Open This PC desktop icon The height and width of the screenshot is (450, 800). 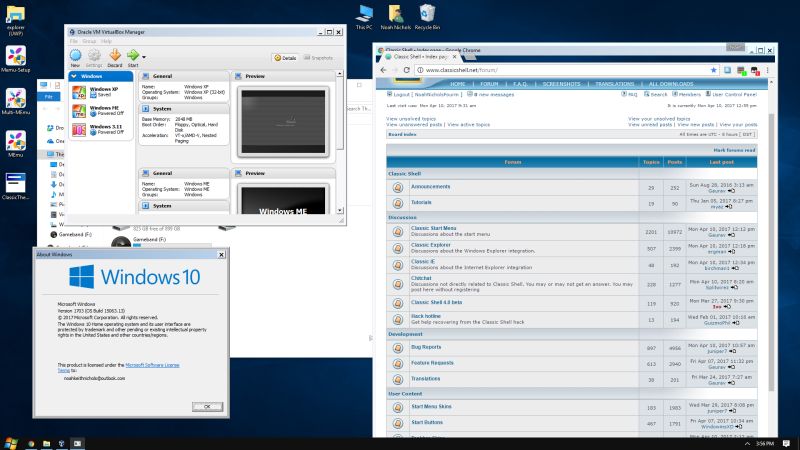click(x=364, y=17)
